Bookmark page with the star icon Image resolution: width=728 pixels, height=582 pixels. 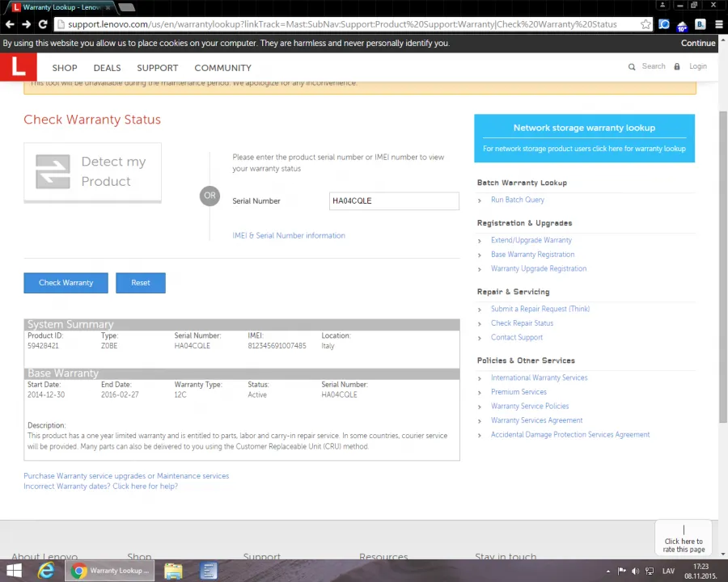point(645,24)
